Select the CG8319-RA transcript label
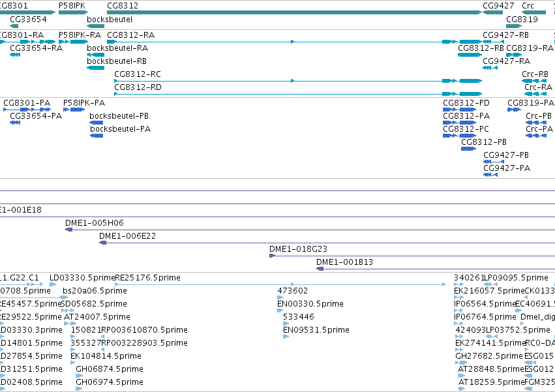 530,48
